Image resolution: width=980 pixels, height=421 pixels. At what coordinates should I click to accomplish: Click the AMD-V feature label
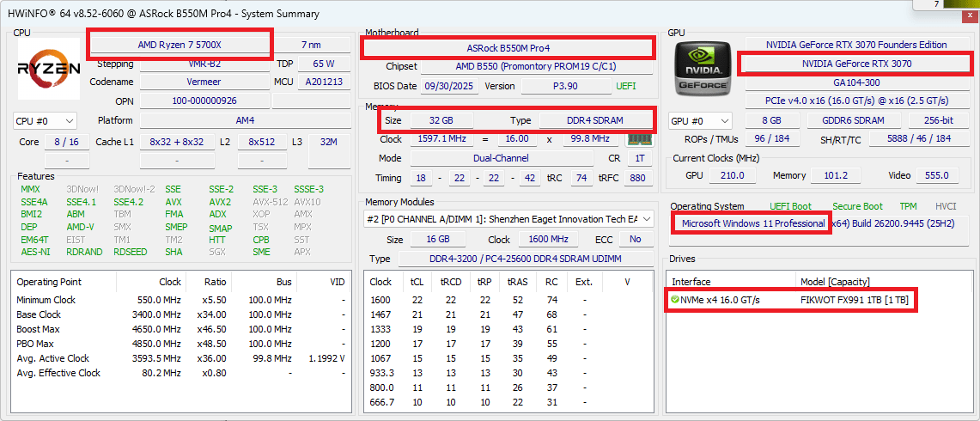(79, 227)
